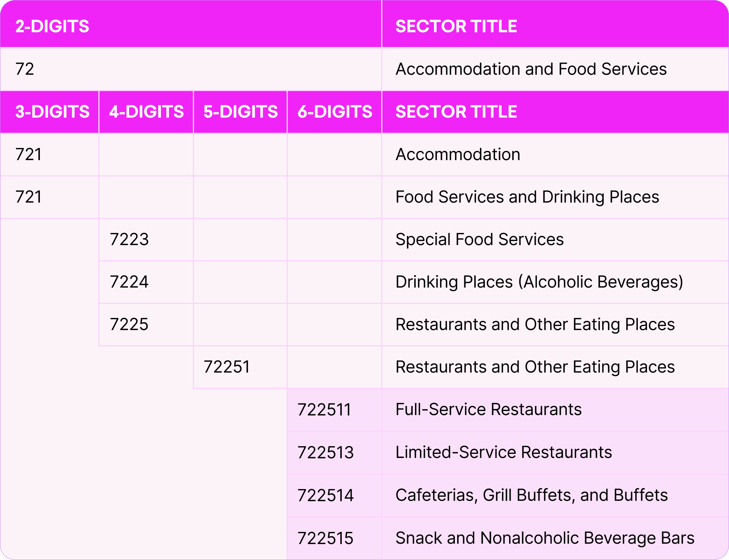
Task: Click Special Food Services title
Action: point(479,239)
